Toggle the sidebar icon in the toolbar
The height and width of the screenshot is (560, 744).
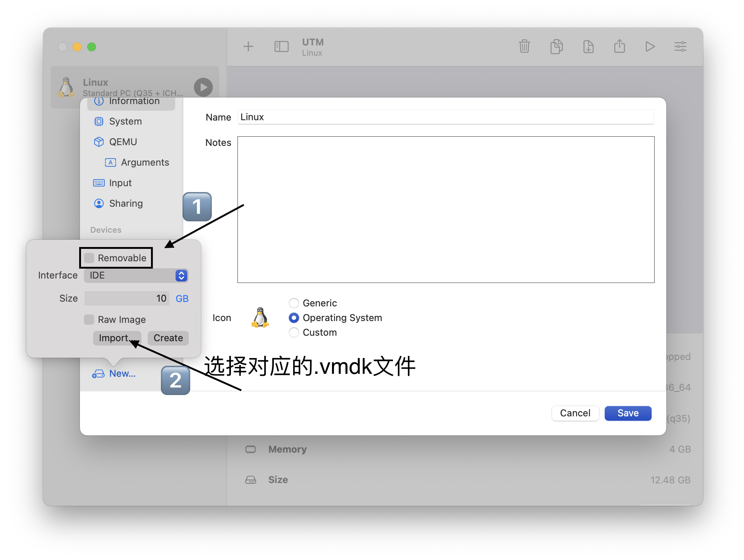(281, 47)
